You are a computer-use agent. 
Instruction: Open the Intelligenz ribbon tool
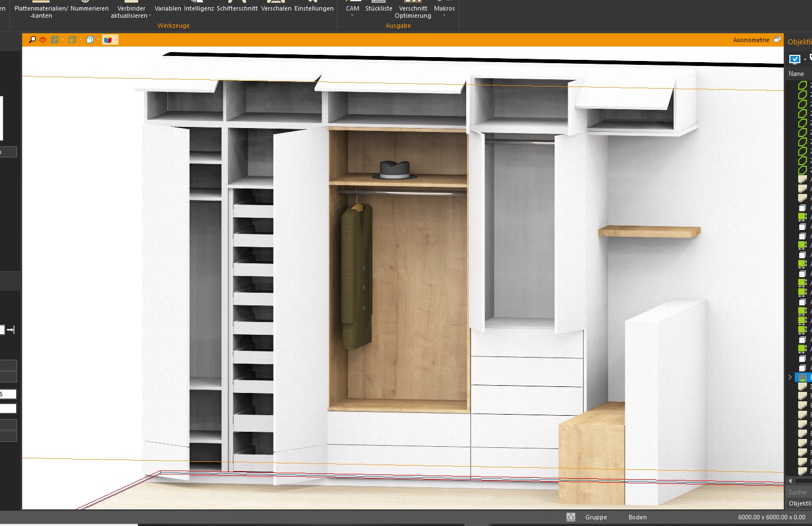pyautogui.click(x=198, y=8)
